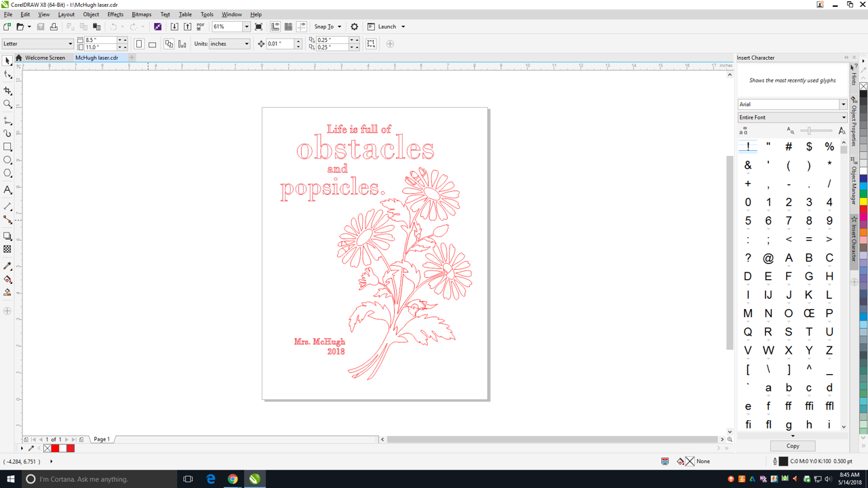The height and width of the screenshot is (488, 868).
Task: Select the Zoom tool in toolbox
Action: tap(7, 104)
